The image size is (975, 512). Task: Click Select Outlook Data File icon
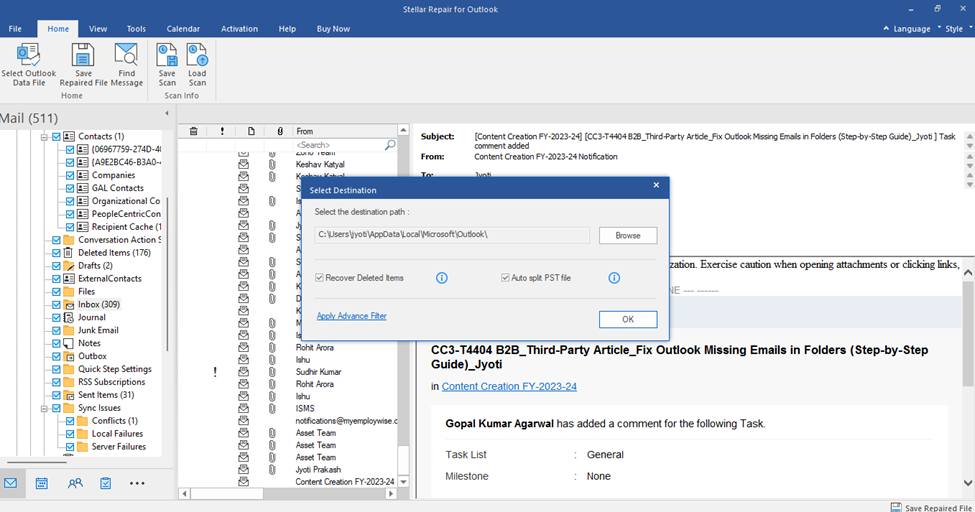28,56
